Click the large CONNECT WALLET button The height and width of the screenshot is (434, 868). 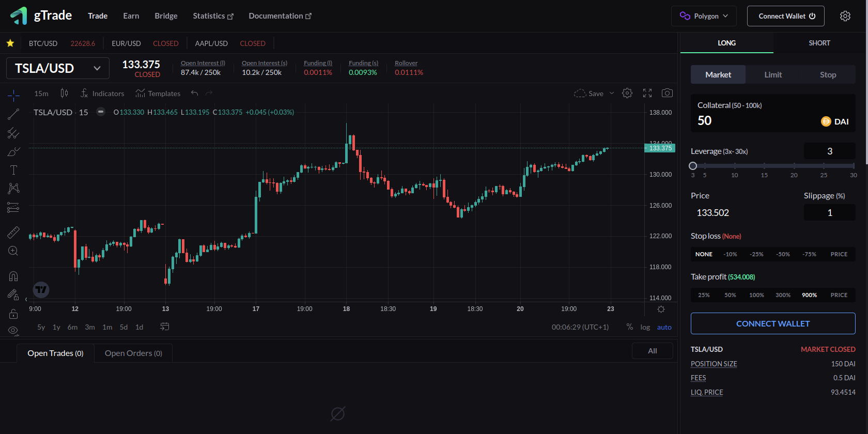point(773,323)
